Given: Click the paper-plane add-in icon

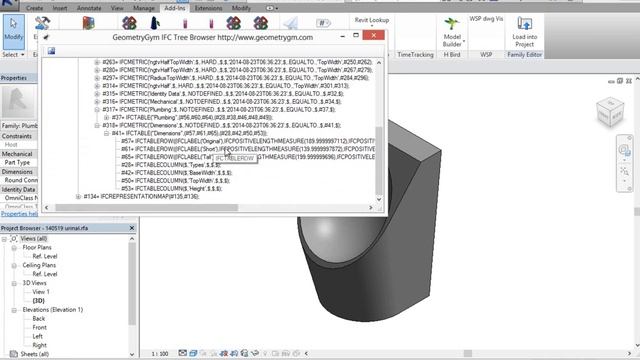Looking at the screenshot, I should (x=291, y=23).
